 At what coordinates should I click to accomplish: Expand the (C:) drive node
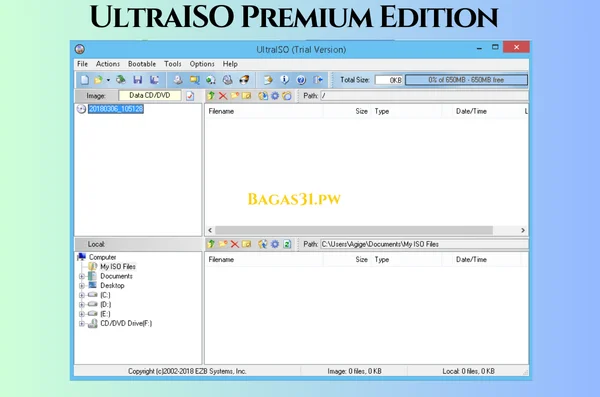[82, 295]
